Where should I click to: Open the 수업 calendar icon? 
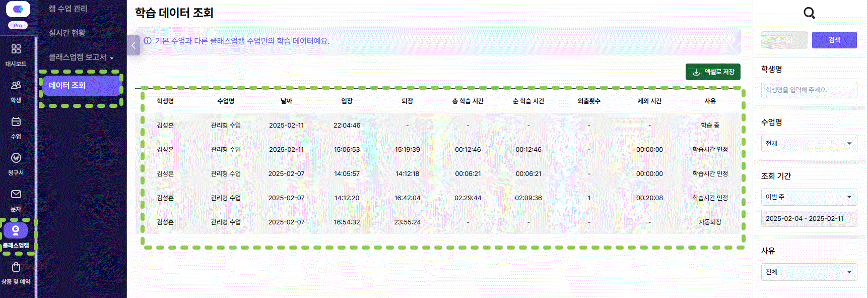pyautogui.click(x=16, y=122)
